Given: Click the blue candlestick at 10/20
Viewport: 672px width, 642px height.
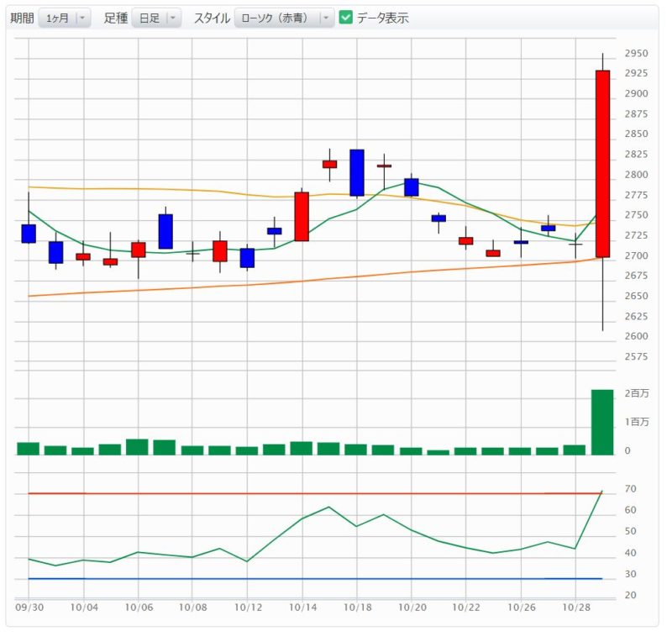Looking at the screenshot, I should pos(412,187).
